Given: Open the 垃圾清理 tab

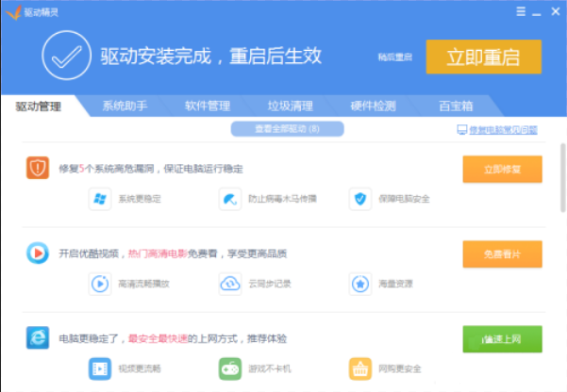Looking at the screenshot, I should (x=291, y=106).
